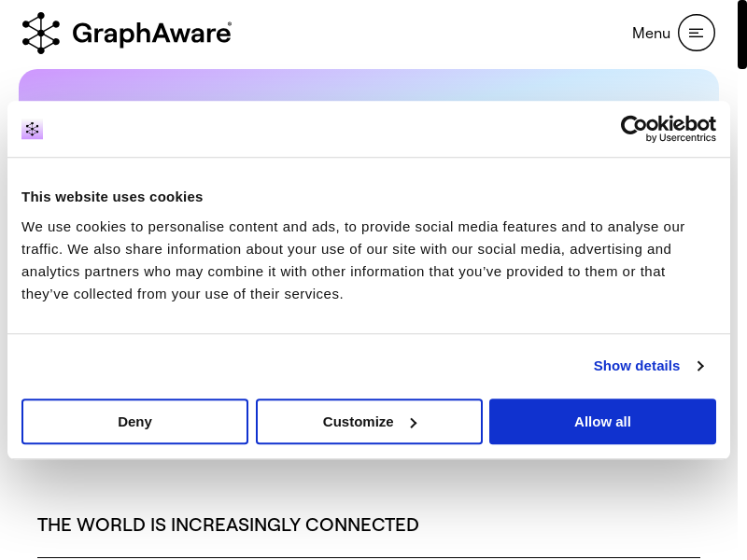Click the cookie description paragraph
The height and width of the screenshot is (560, 747).
pos(353,259)
